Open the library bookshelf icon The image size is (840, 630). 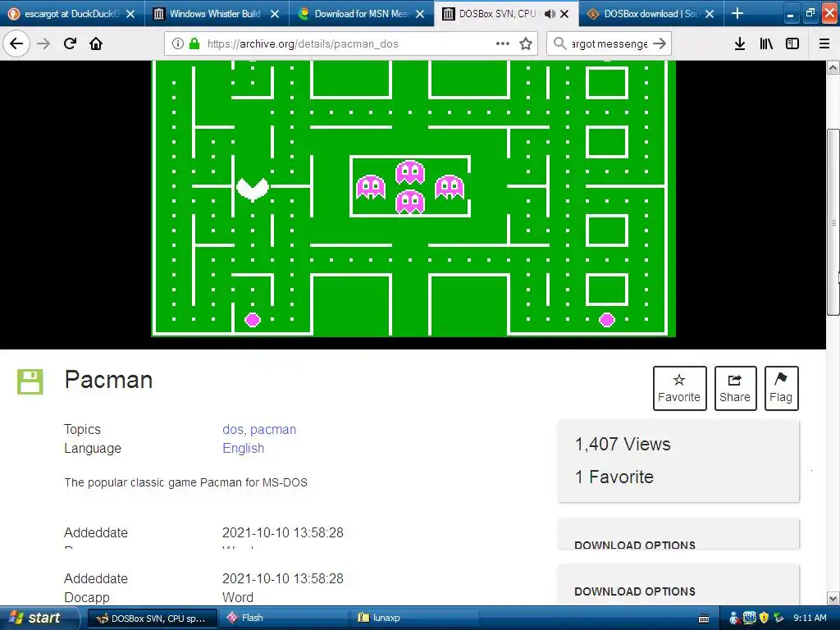tap(766, 43)
